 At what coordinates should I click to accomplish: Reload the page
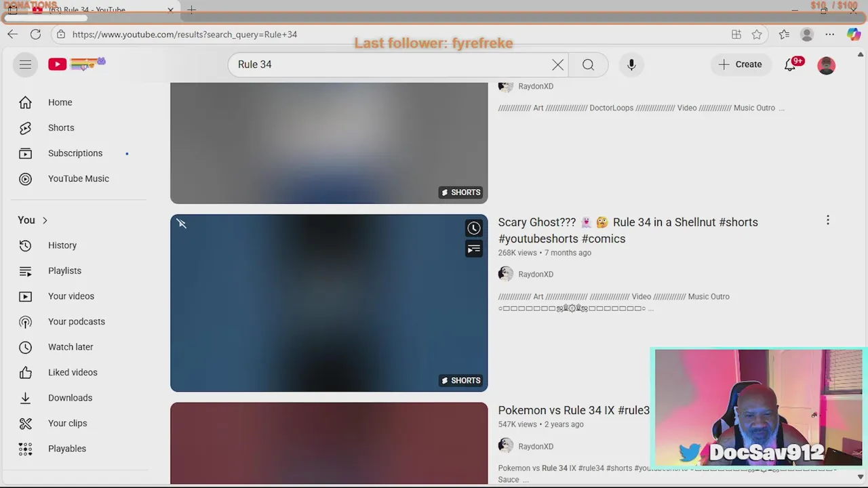(x=35, y=35)
